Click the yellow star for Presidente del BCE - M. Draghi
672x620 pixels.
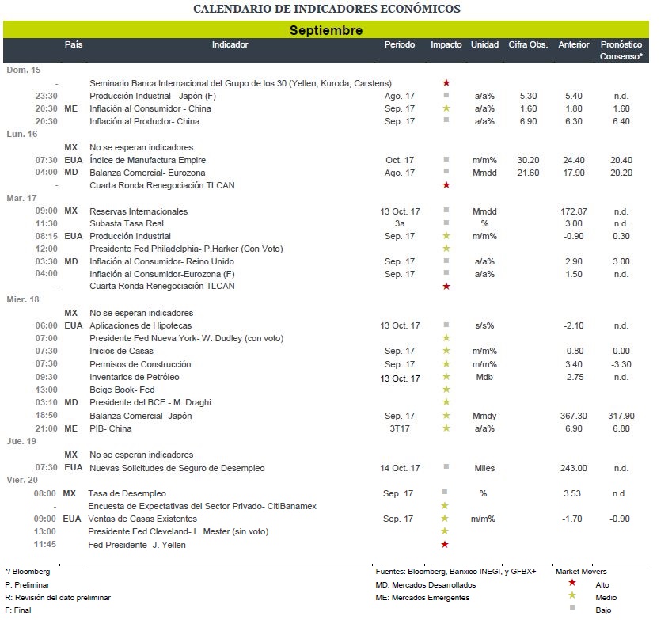click(446, 401)
